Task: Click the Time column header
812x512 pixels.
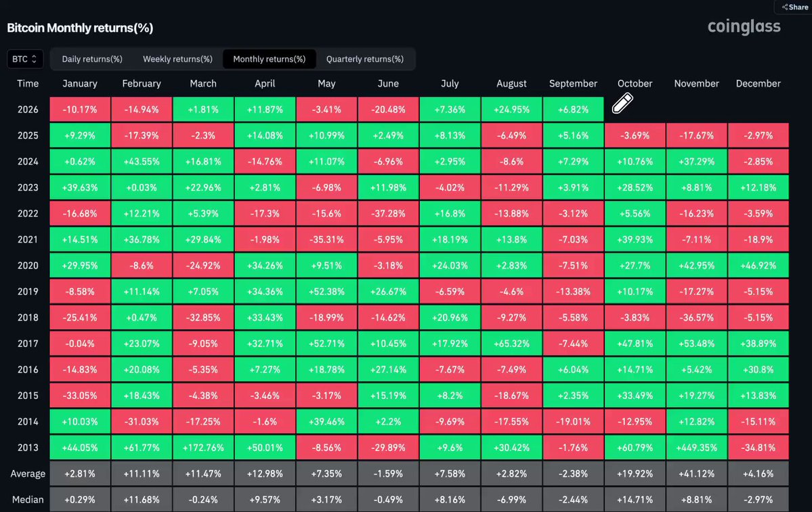Action: [x=28, y=83]
